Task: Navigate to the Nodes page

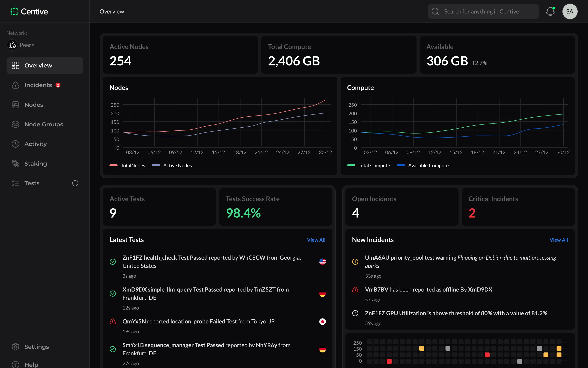Action: [45, 105]
